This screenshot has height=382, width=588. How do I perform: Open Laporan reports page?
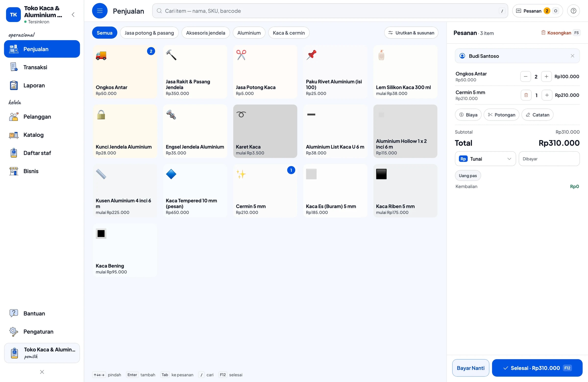(x=42, y=86)
